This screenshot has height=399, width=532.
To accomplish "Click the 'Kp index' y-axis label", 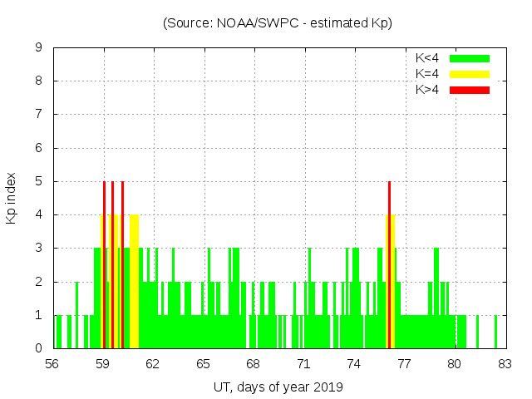I will click(12, 198).
